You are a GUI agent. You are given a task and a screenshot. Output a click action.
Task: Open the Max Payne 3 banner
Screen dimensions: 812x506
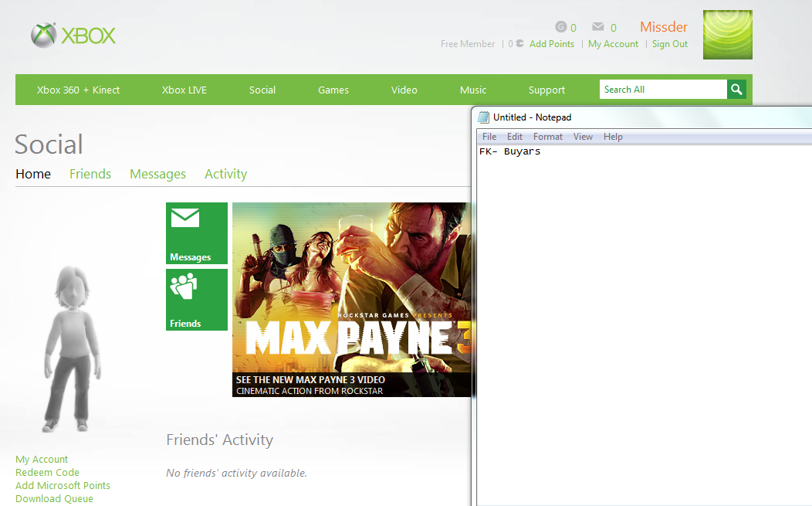pos(352,300)
